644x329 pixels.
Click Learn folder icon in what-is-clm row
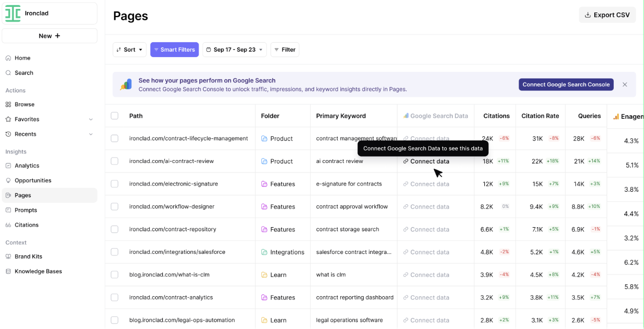(264, 275)
